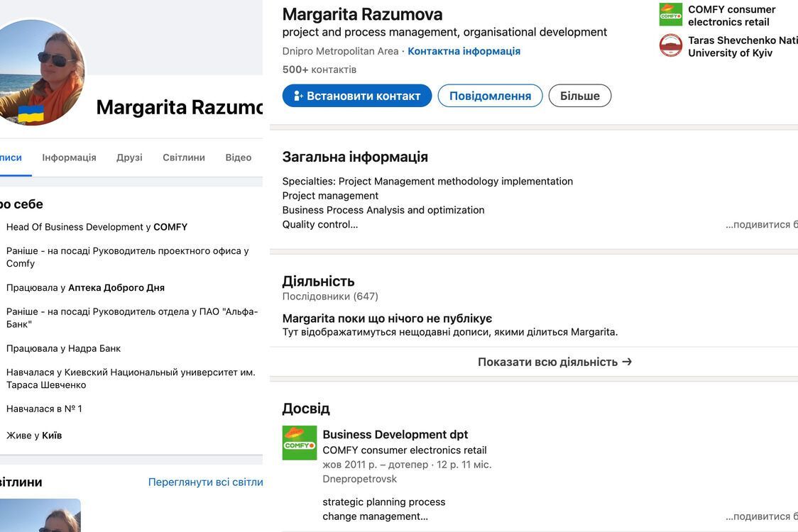Open the Аптека Доброго Дня link
798x532 pixels.
point(116,287)
